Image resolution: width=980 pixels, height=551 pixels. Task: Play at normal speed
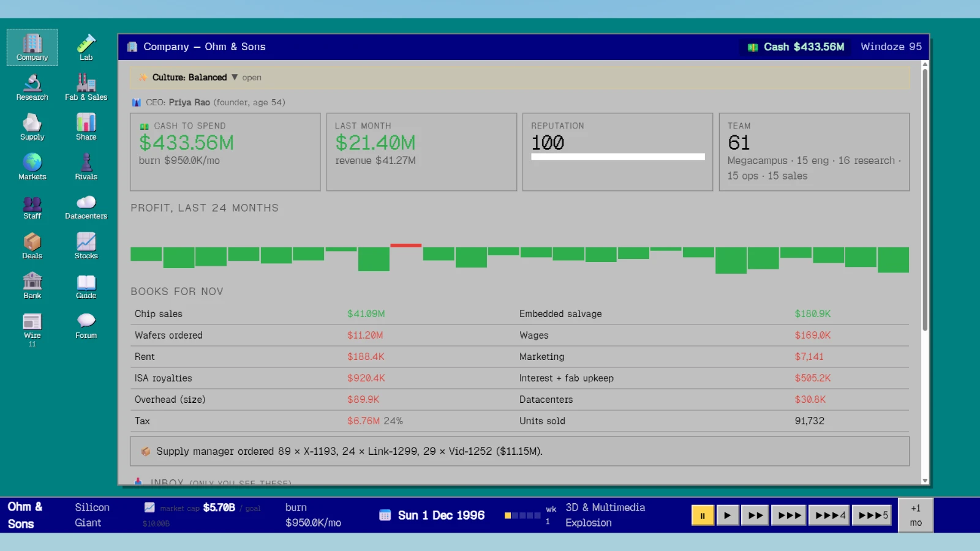tap(727, 515)
